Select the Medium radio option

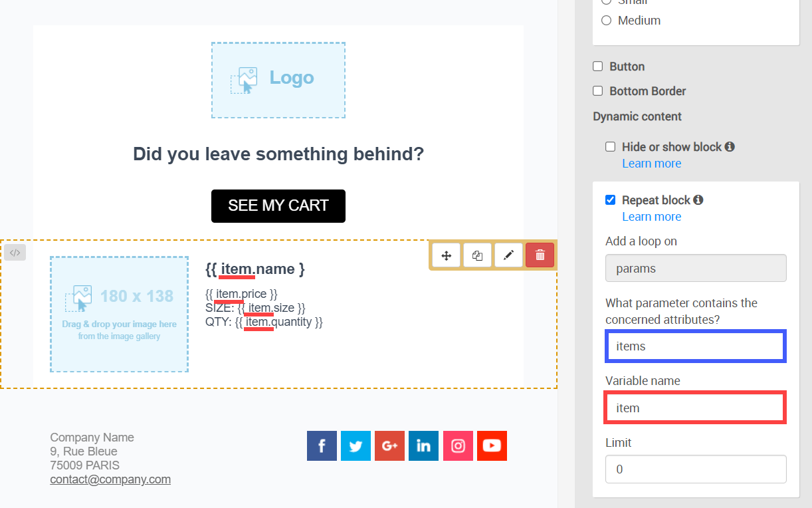[606, 21]
